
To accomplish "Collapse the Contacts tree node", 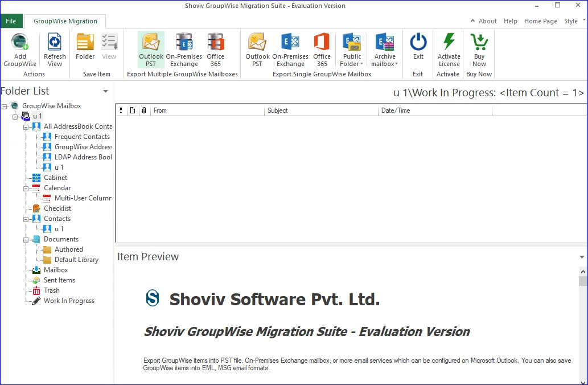I will [26, 219].
